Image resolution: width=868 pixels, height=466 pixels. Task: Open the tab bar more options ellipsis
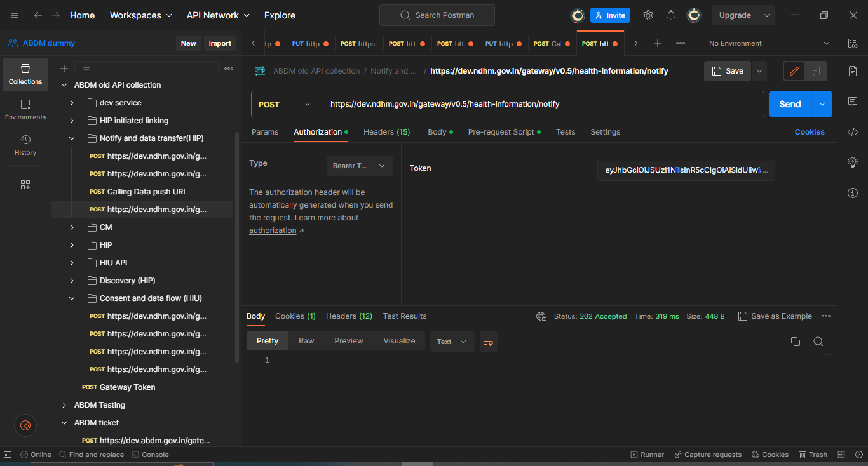681,43
